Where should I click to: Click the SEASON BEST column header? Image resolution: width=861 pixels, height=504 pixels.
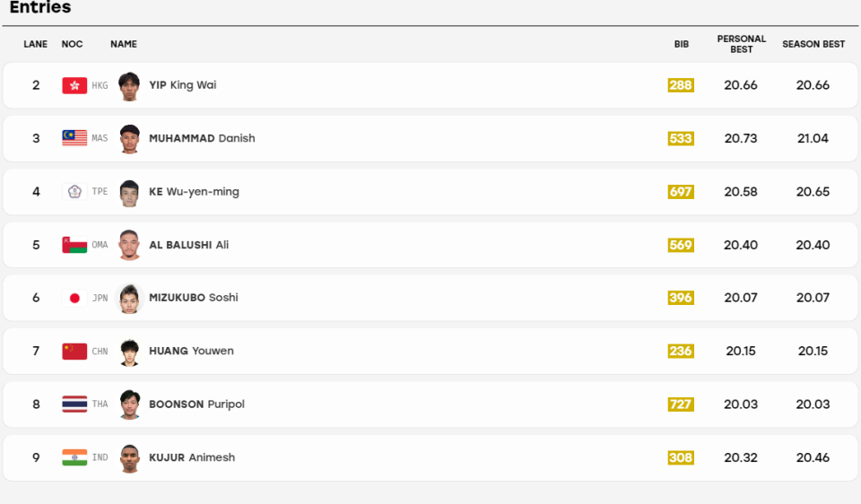tap(813, 44)
